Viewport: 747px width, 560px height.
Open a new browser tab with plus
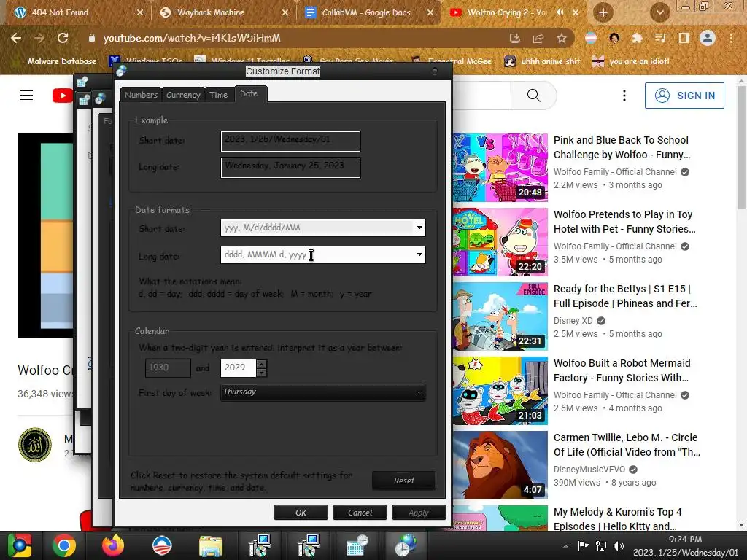(603, 12)
